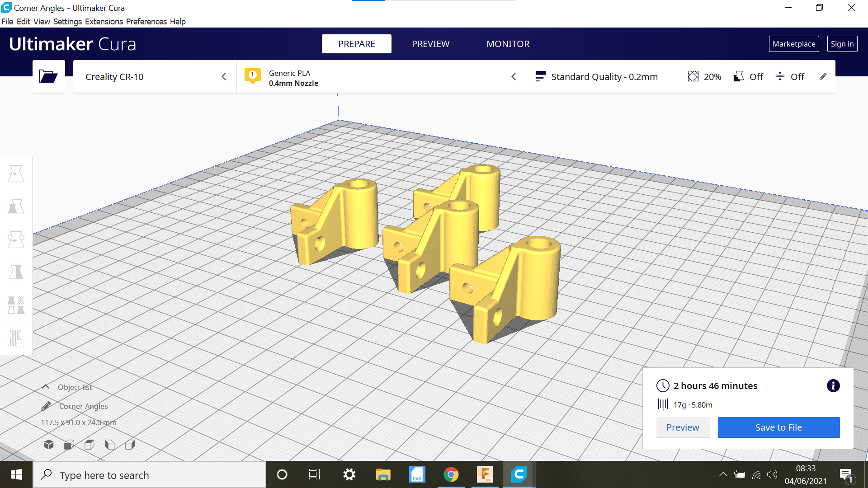Viewport: 868px width, 488px height.
Task: Collapse the Object list chevron
Action: point(46,387)
